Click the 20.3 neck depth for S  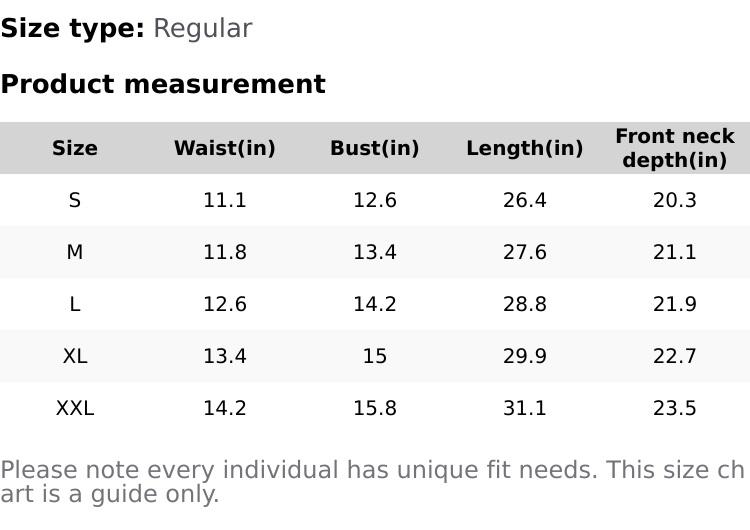(x=675, y=200)
